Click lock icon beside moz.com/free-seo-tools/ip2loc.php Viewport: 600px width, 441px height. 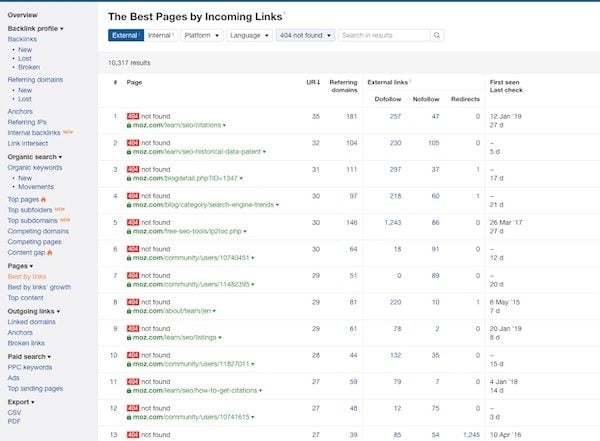coord(130,231)
